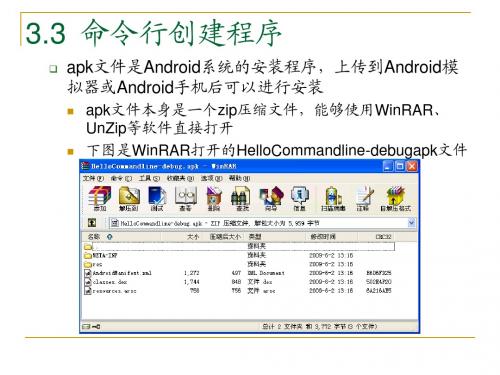Sort by the CRC32 column header

(377, 237)
